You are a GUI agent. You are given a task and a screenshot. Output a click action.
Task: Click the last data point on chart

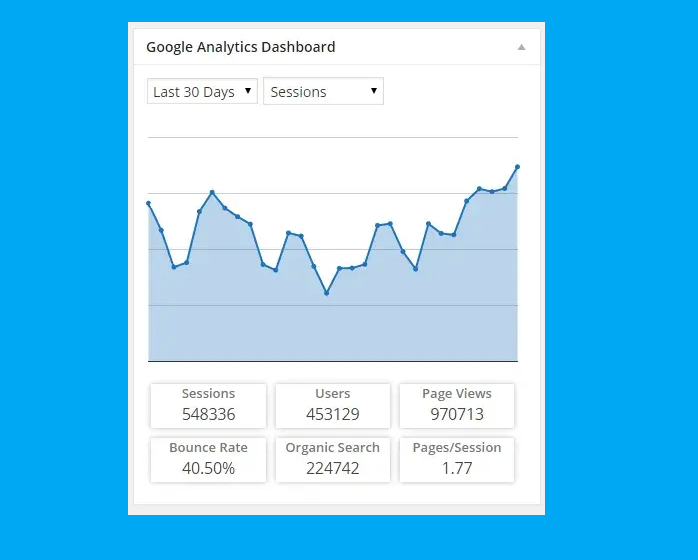point(517,167)
